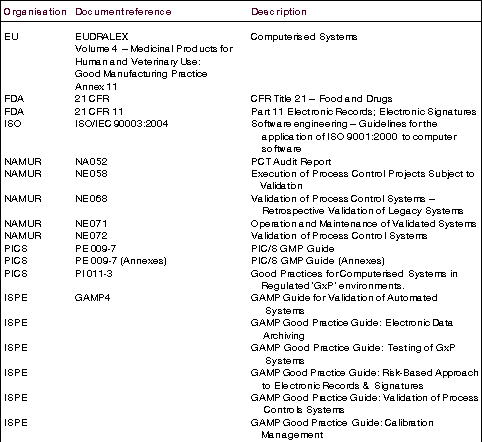
Task: Click 'Software engineering – Guidelines for the' line
Action: (x=344, y=124)
